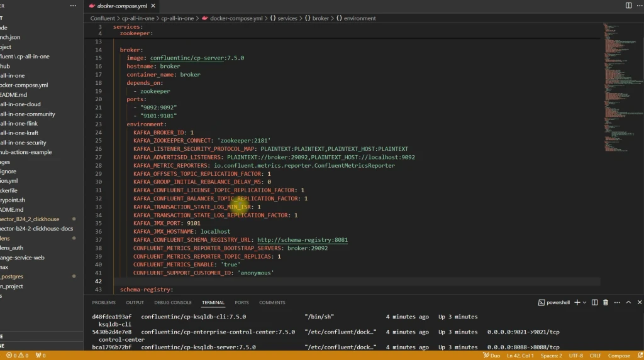The image size is (644, 360).
Task: Kill terminal with the trash icon
Action: point(606,302)
